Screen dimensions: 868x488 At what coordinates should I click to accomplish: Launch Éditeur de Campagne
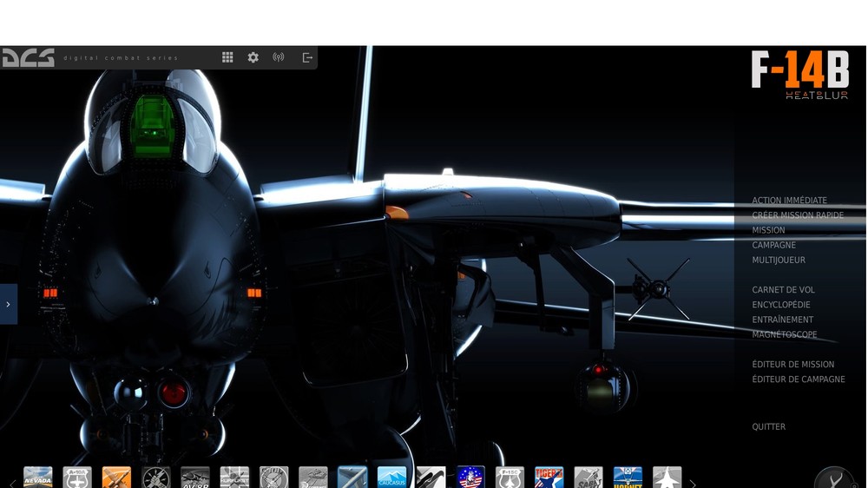[x=799, y=379]
